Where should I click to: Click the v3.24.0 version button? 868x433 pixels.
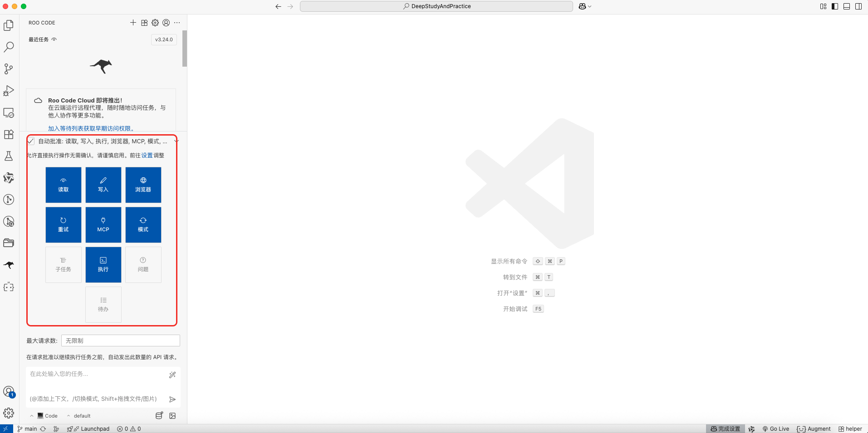164,39
